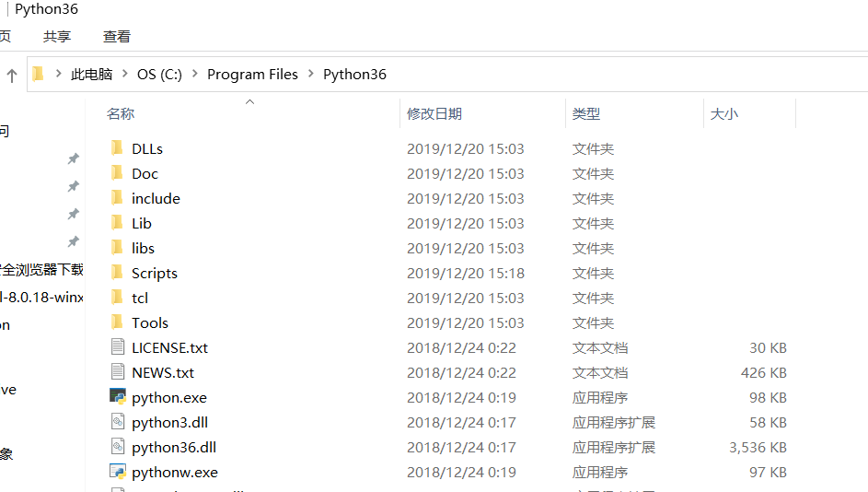Click the 30 KB size value
Image resolution: width=868 pixels, height=492 pixels.
click(768, 348)
